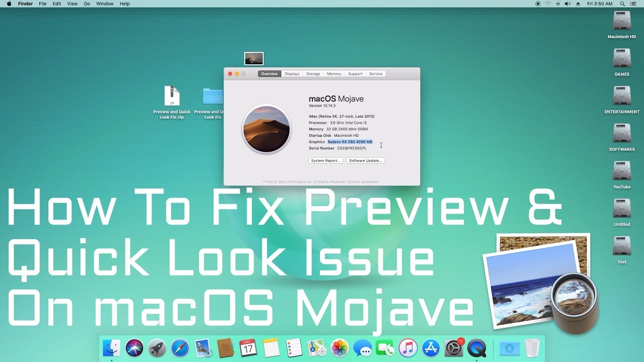Switch to Service tab

(x=376, y=74)
